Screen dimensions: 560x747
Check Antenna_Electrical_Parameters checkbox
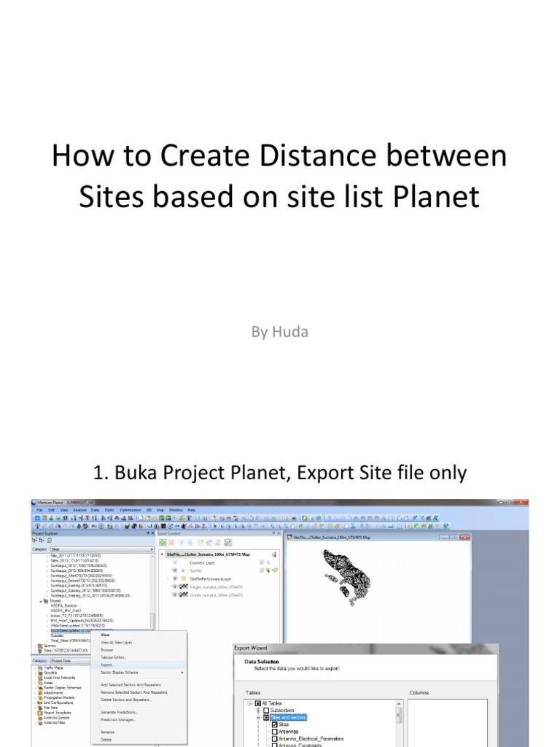[274, 738]
